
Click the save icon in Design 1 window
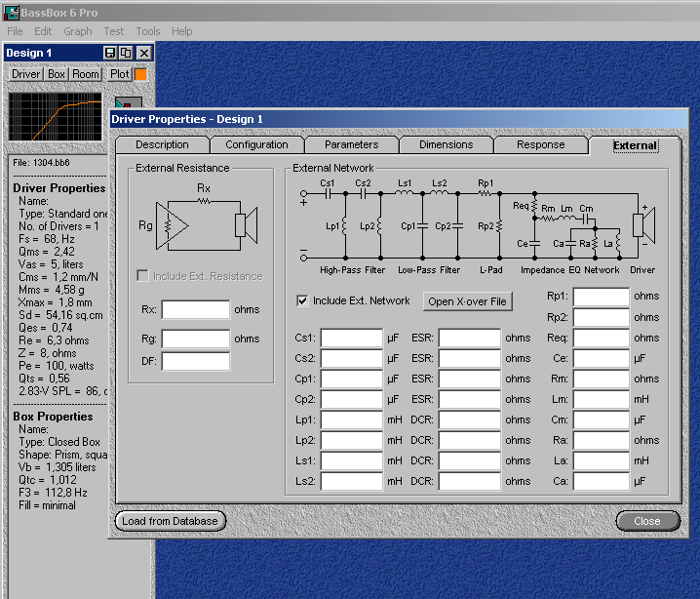click(109, 53)
